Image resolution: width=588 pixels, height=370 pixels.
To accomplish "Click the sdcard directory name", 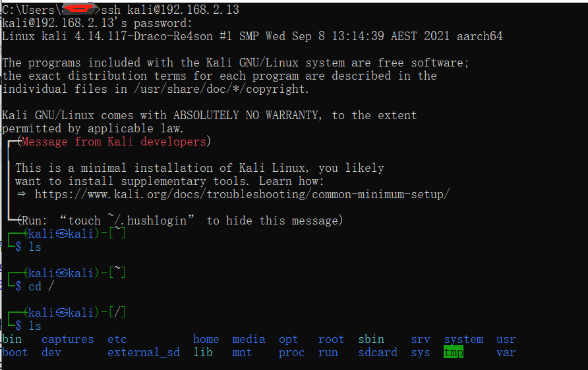I will pyautogui.click(x=377, y=352).
